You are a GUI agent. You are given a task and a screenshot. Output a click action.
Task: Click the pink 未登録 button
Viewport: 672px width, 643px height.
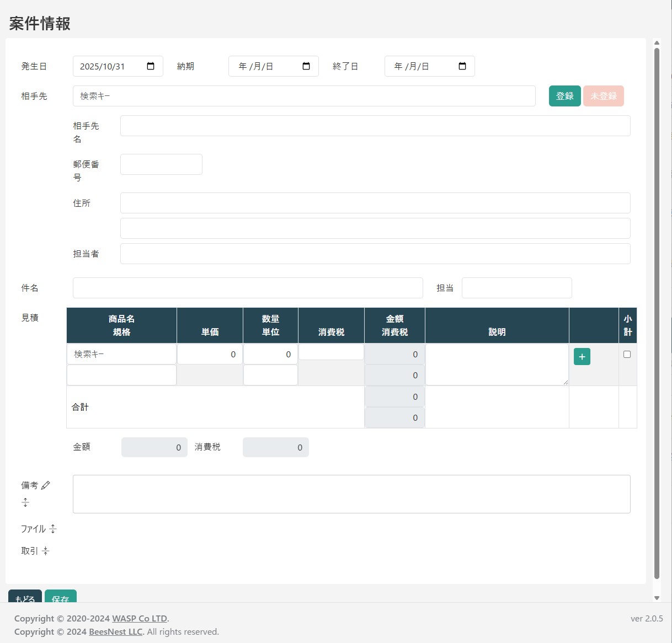603,95
